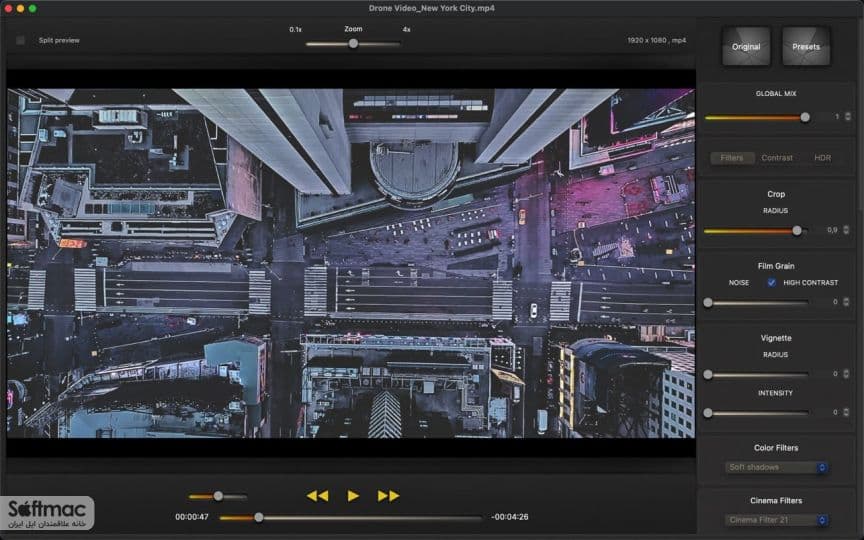
Task: Switch to the HDR tab
Action: [x=822, y=158]
